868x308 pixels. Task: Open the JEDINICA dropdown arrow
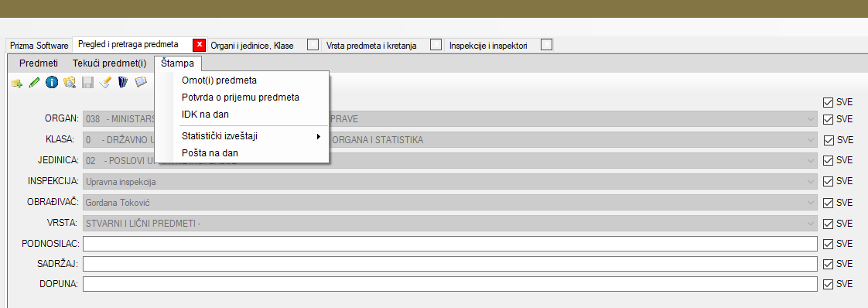pyautogui.click(x=811, y=161)
